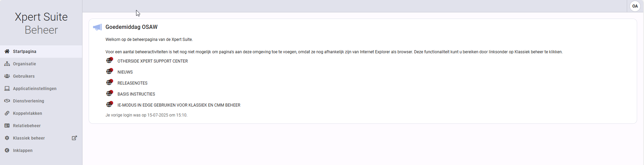Navigate to Dienstverlening

coord(41,101)
